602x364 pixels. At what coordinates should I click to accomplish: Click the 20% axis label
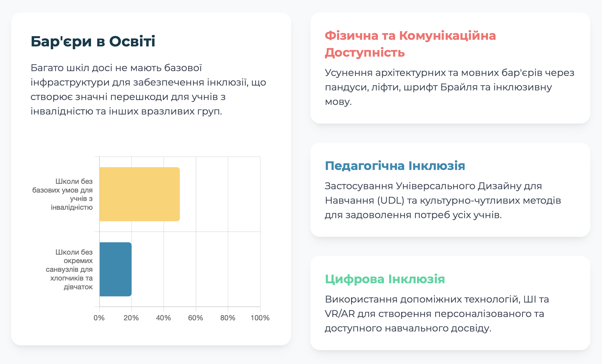pos(131,318)
